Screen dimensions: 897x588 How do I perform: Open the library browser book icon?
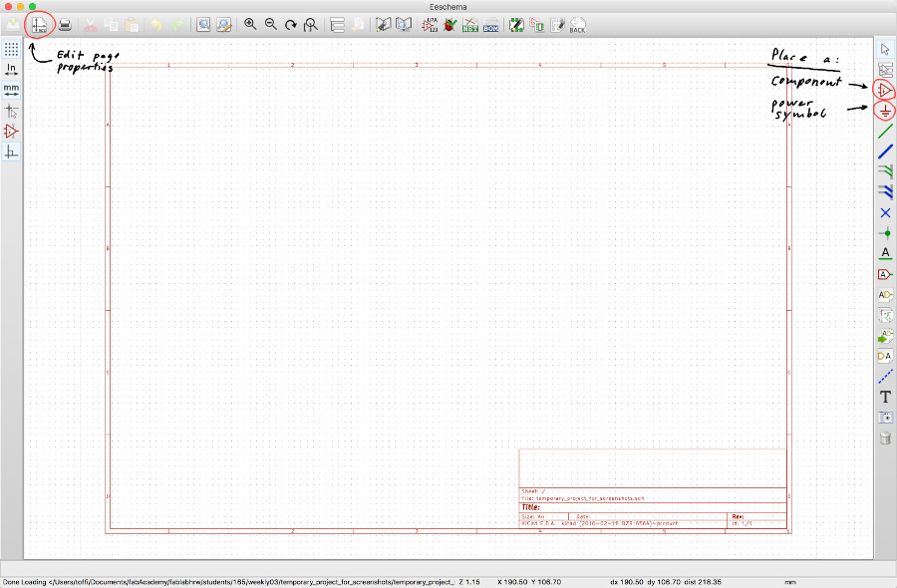pos(404,25)
